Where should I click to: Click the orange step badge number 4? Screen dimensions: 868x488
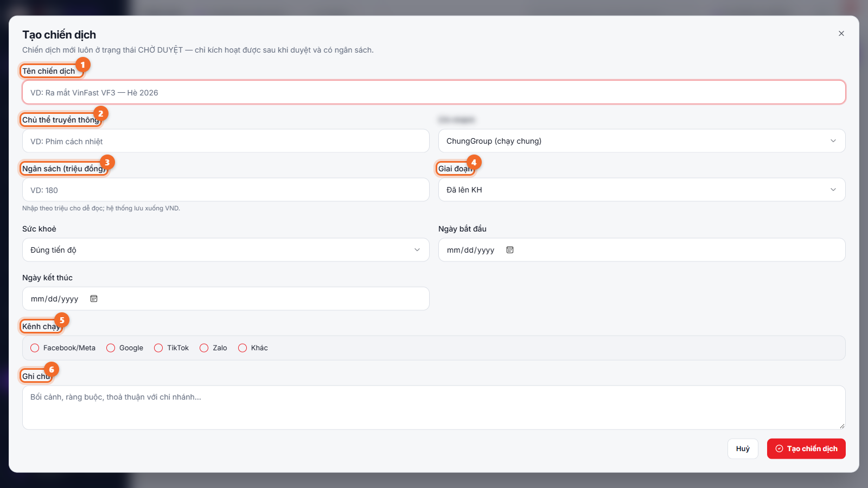474,162
